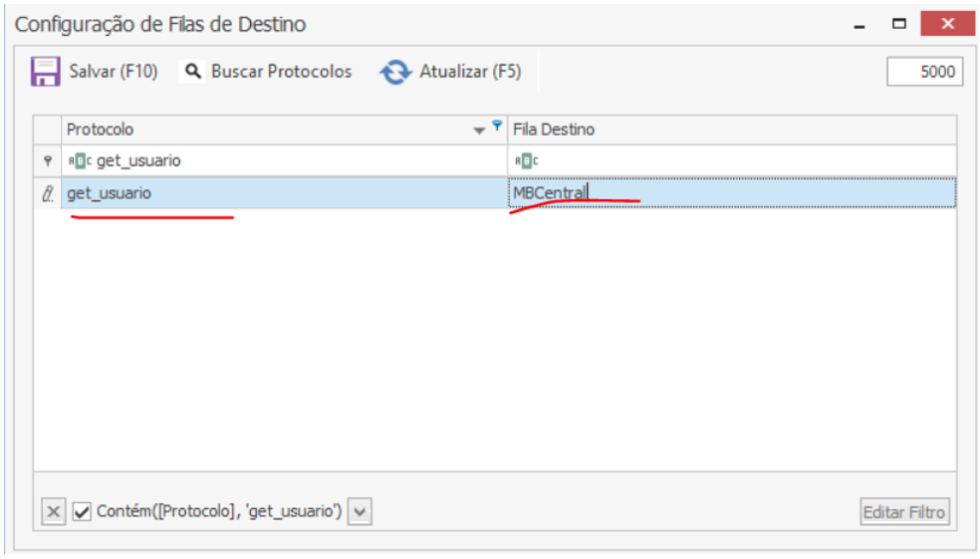The width and height of the screenshot is (980, 559).
Task: Open Protocolo column sort dropdown arrow
Action: point(479,131)
